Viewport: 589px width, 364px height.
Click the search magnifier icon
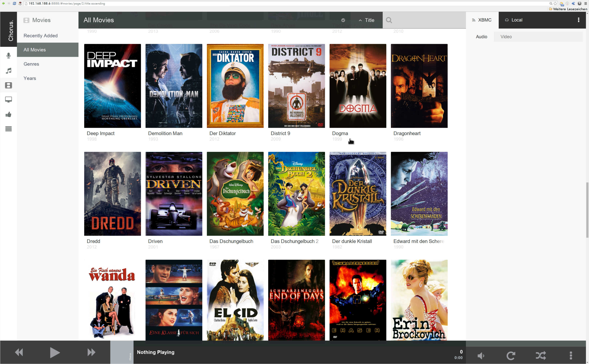[x=389, y=20]
